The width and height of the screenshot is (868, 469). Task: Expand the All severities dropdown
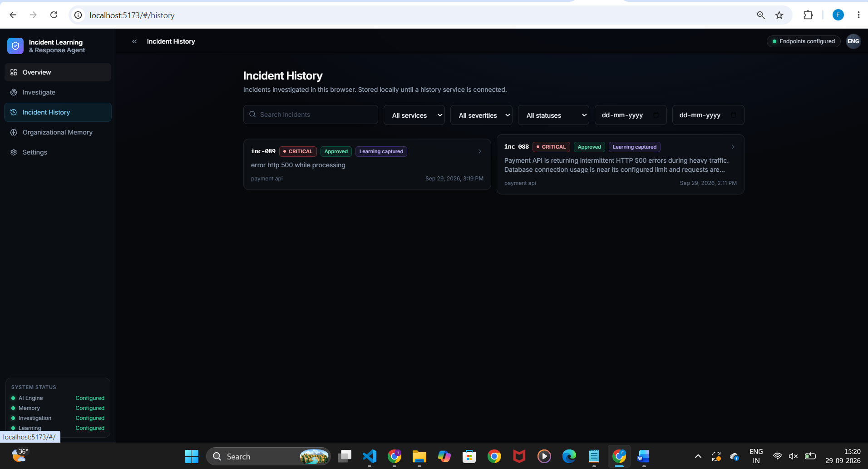point(481,115)
